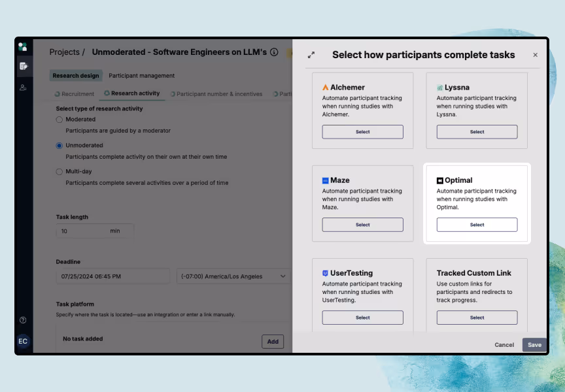Screen dimensions: 565x392
Task: Click the 'Task platform' label
Action: (75, 304)
